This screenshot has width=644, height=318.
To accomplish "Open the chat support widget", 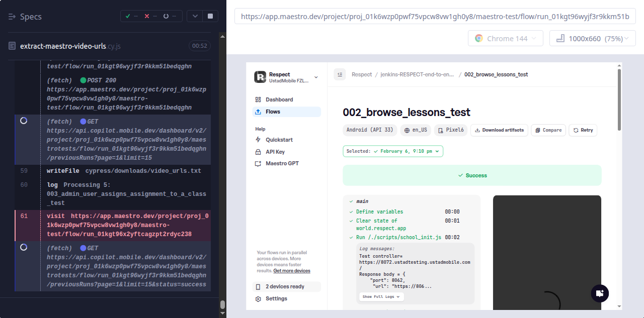I will 600,293.
